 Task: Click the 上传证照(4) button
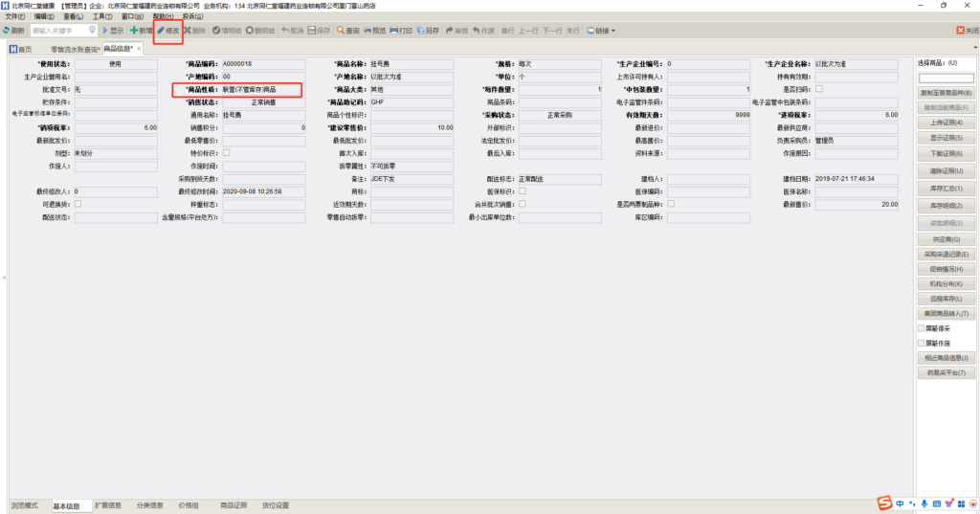[x=946, y=123]
